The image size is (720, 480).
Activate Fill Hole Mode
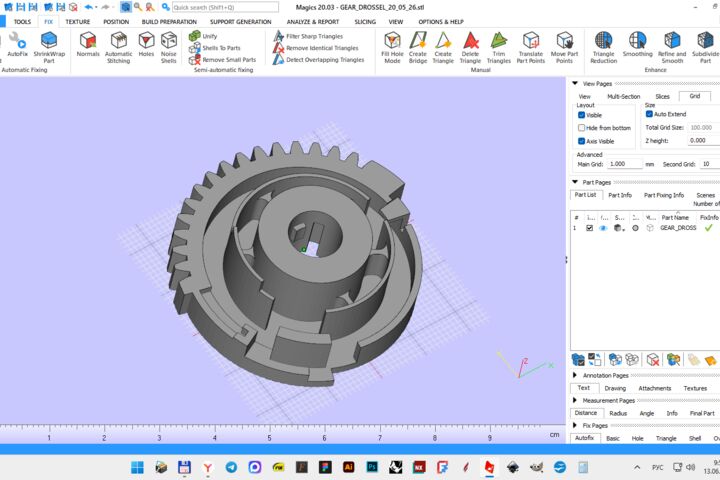coord(392,47)
